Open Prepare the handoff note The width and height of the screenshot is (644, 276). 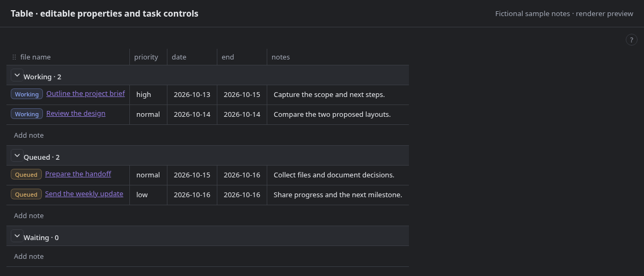(x=78, y=174)
